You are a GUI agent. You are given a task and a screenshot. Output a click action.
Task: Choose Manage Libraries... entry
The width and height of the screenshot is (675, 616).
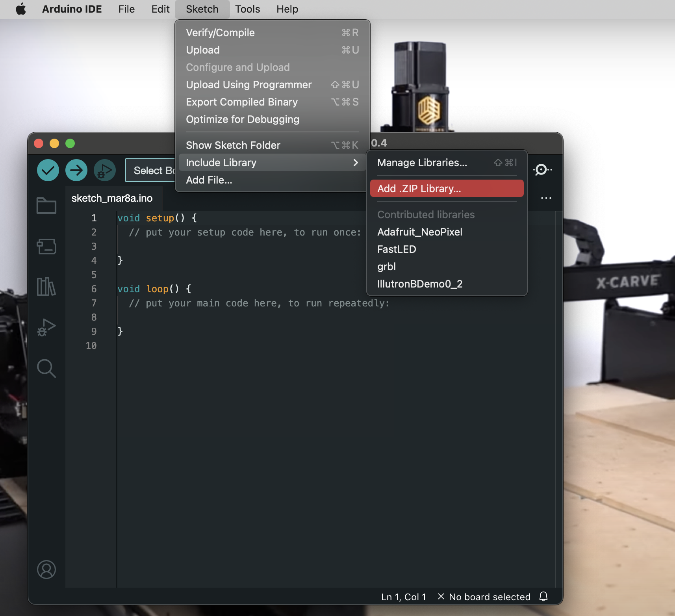447,163
